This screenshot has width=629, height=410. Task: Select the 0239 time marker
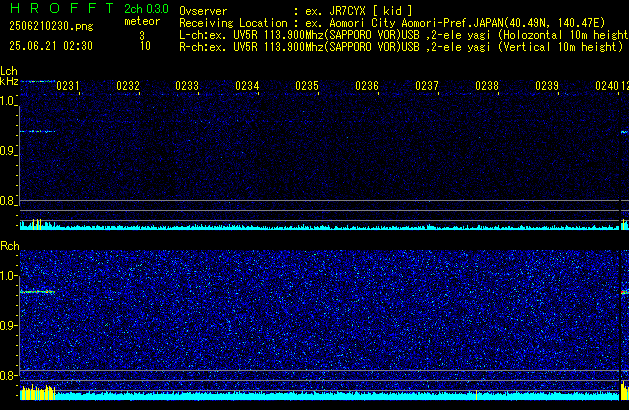pyautogui.click(x=547, y=86)
